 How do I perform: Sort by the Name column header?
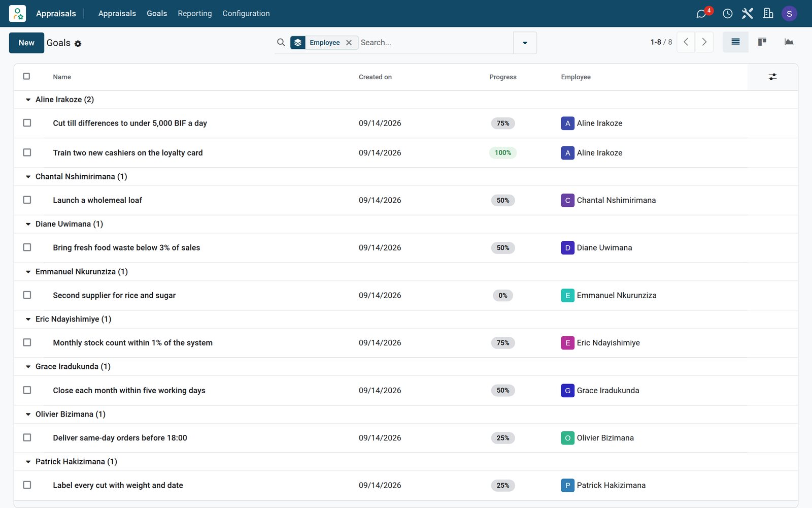click(x=62, y=77)
